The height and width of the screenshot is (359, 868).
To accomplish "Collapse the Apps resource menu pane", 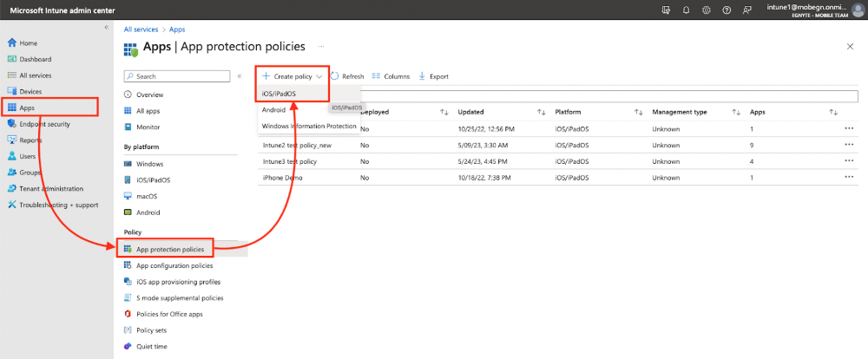I will (240, 76).
